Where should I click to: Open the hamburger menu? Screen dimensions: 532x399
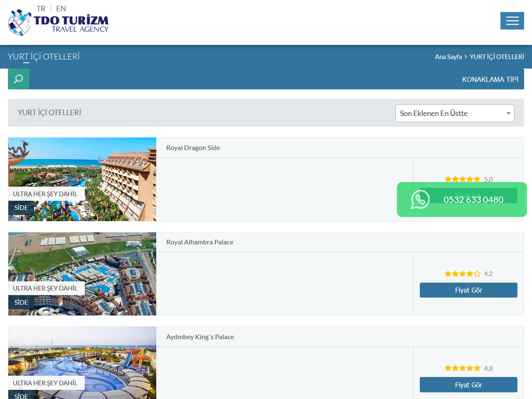(512, 21)
